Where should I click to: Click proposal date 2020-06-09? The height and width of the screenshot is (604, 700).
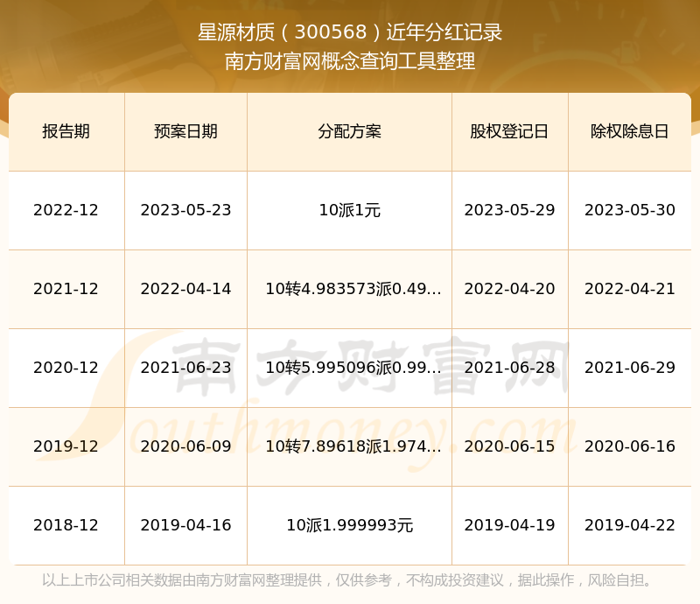click(x=185, y=446)
